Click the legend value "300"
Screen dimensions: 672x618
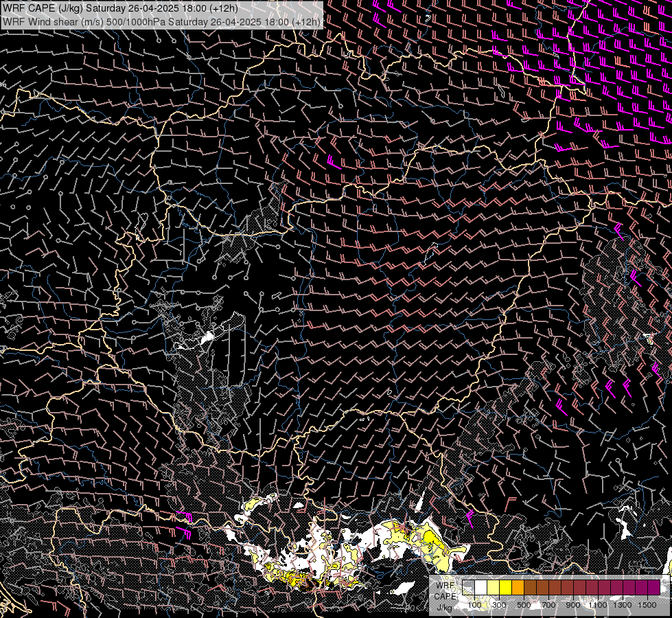(x=499, y=605)
